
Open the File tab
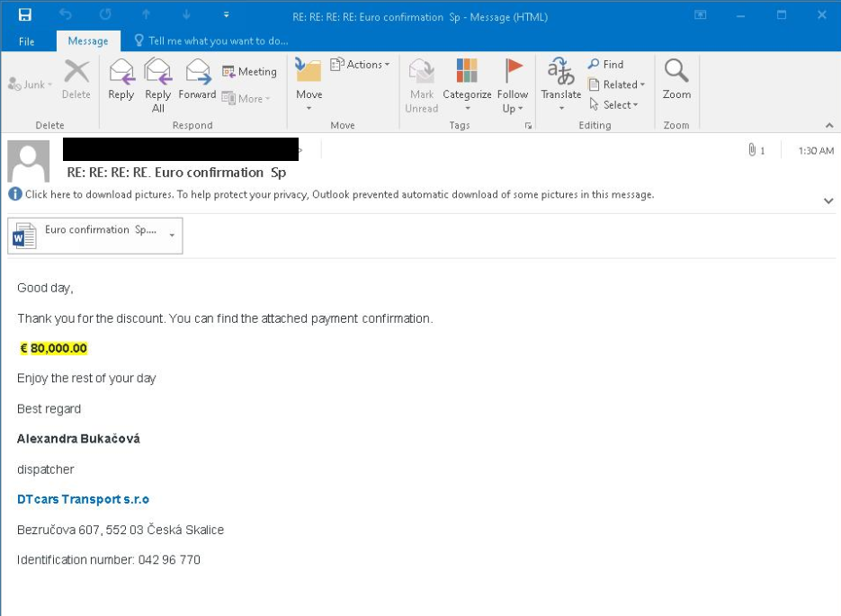coord(27,41)
